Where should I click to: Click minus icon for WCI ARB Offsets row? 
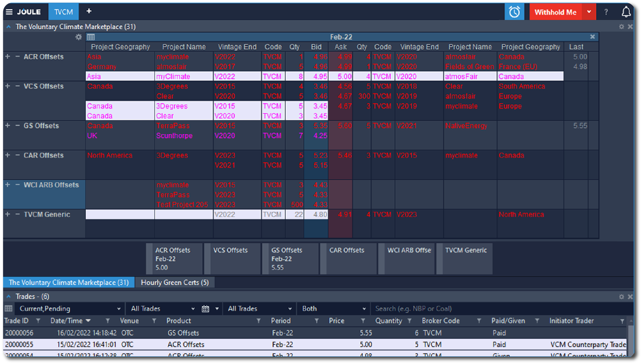click(17, 184)
